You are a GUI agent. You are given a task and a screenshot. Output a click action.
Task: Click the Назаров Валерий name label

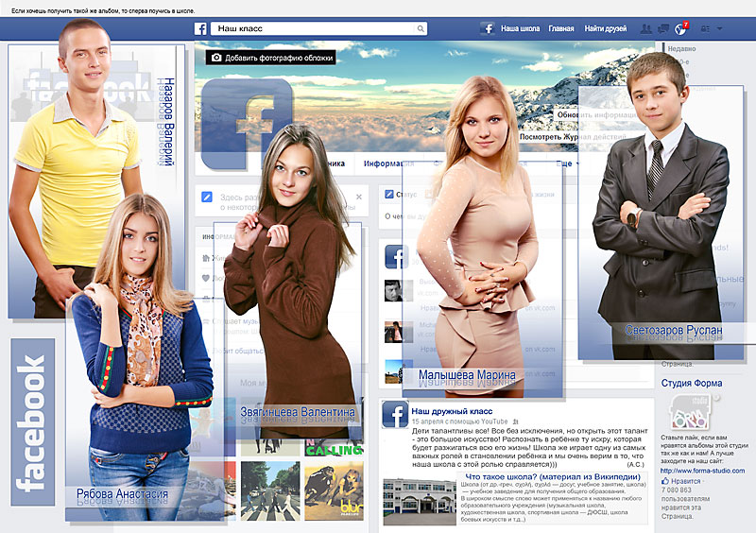[x=167, y=122]
